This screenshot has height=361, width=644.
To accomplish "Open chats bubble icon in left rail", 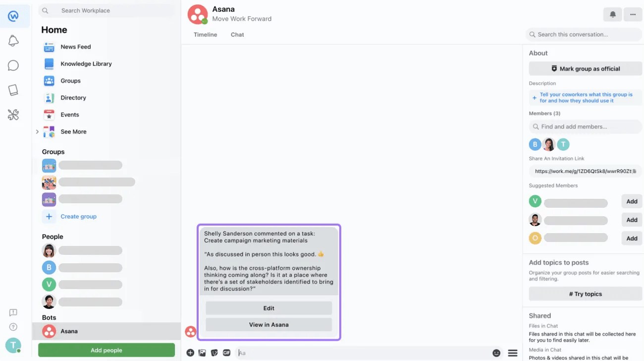I will tap(13, 65).
